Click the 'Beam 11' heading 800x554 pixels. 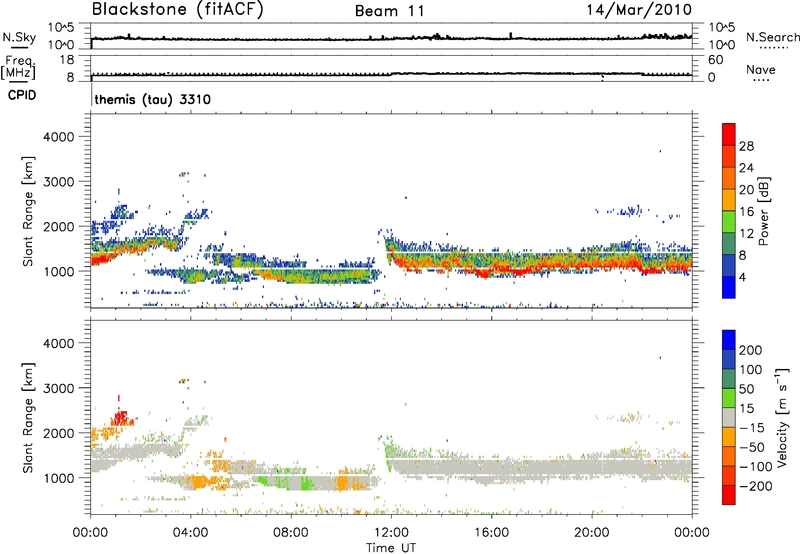pos(390,11)
